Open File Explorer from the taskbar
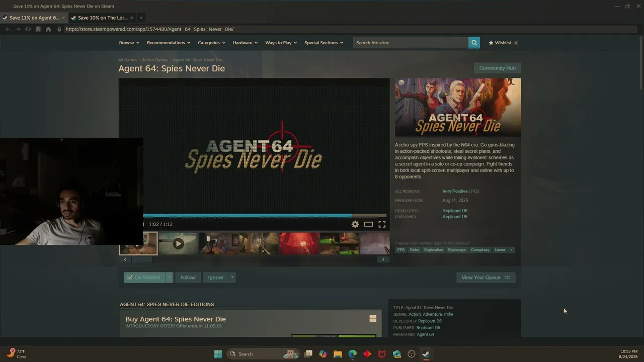This screenshot has height=362, width=644. click(x=338, y=354)
